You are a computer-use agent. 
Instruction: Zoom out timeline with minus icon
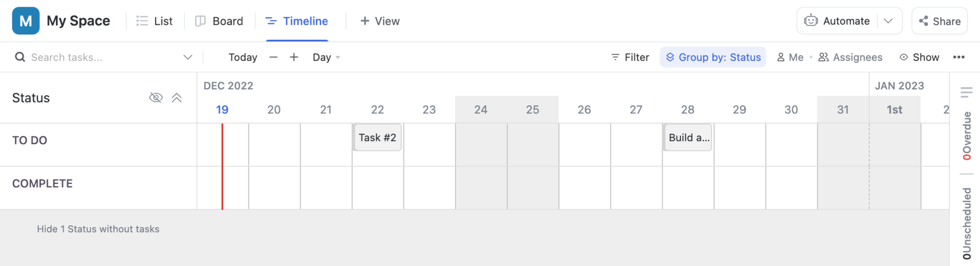click(x=273, y=57)
